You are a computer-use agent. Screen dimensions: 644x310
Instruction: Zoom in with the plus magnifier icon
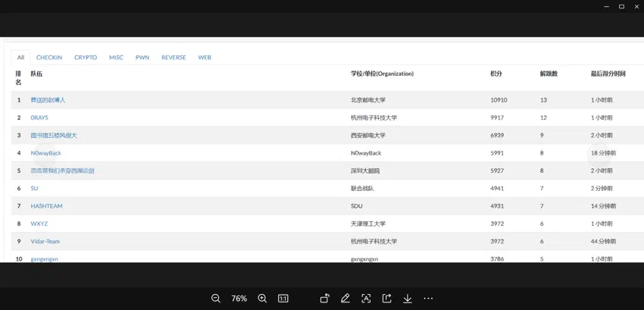262,299
